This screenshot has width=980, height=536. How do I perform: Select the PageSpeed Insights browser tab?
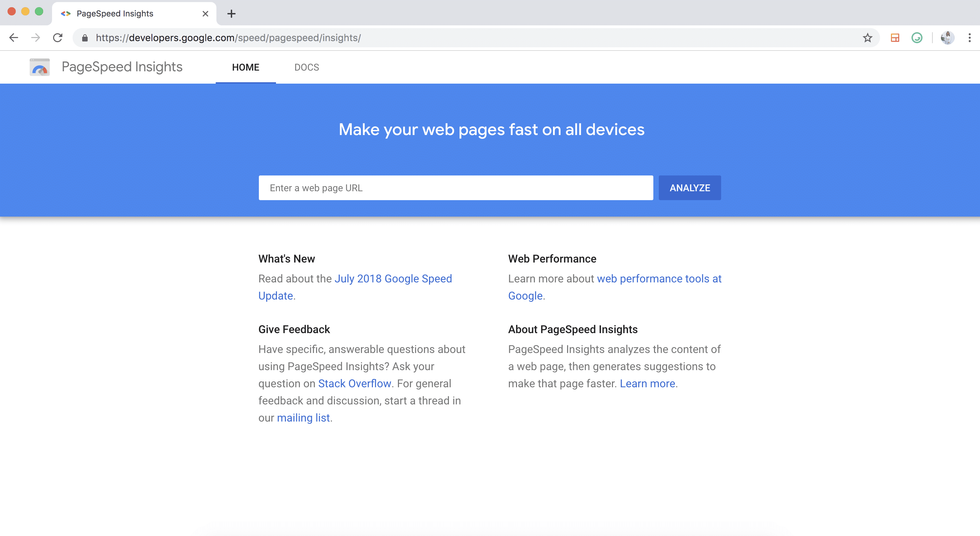(134, 14)
